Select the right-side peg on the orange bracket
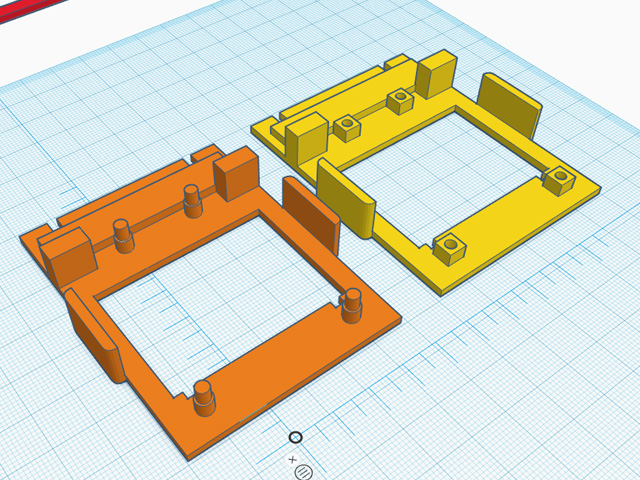Image resolution: width=640 pixels, height=480 pixels. pos(351,305)
